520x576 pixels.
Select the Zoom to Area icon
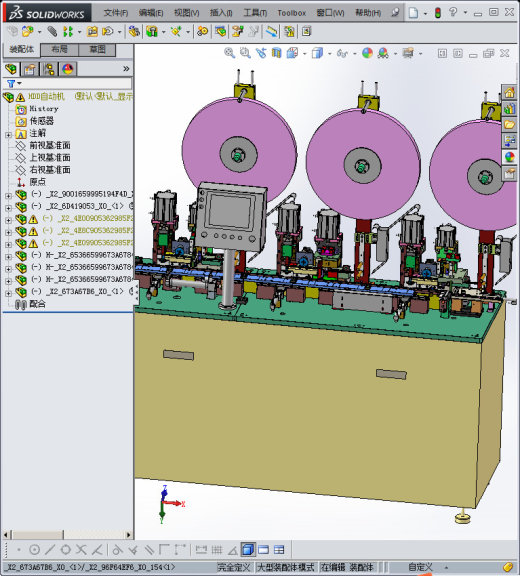tap(245, 53)
